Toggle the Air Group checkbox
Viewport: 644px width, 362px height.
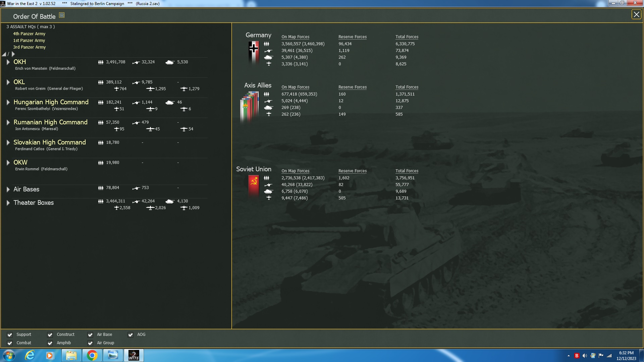click(90, 343)
